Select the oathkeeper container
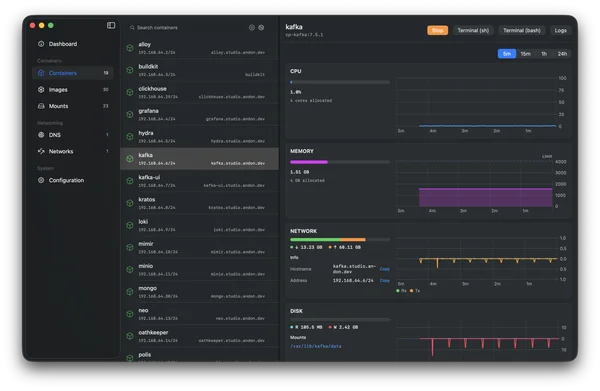 click(199, 336)
